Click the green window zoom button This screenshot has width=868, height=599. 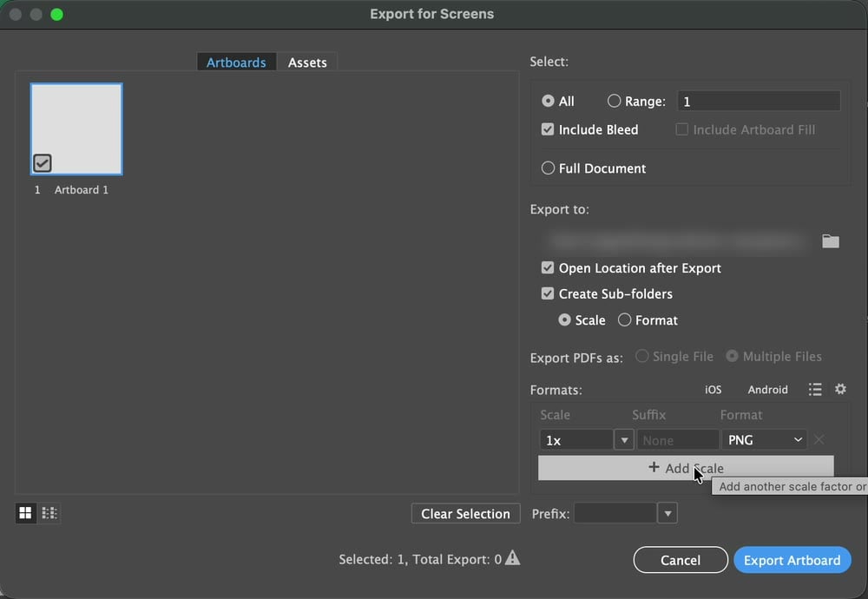pos(56,15)
